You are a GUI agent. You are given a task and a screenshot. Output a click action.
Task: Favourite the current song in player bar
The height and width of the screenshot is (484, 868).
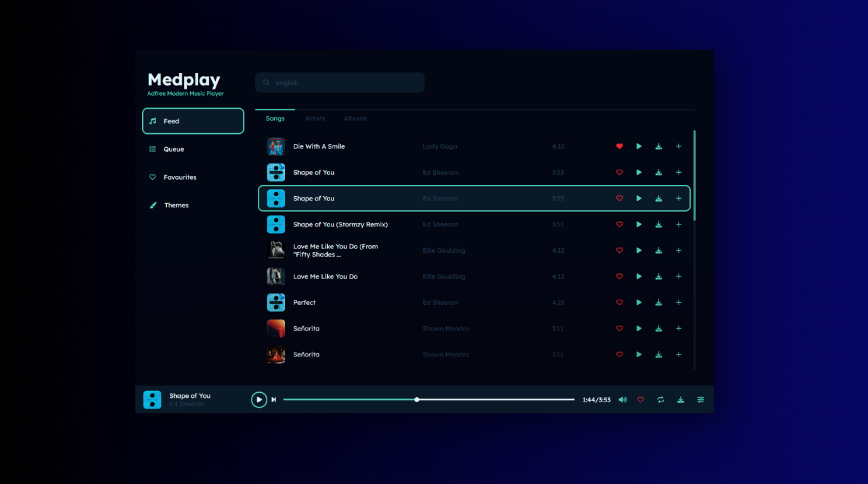tap(640, 400)
